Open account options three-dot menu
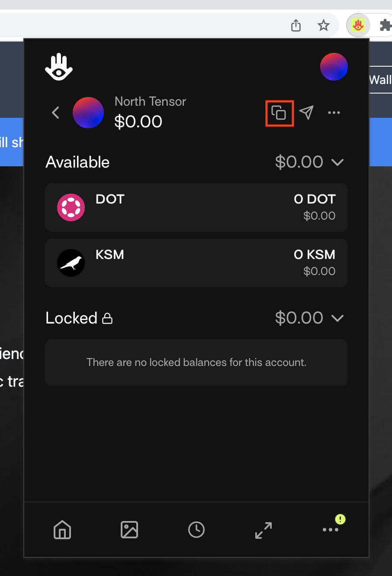Viewport: 392px width, 576px height. pos(334,113)
